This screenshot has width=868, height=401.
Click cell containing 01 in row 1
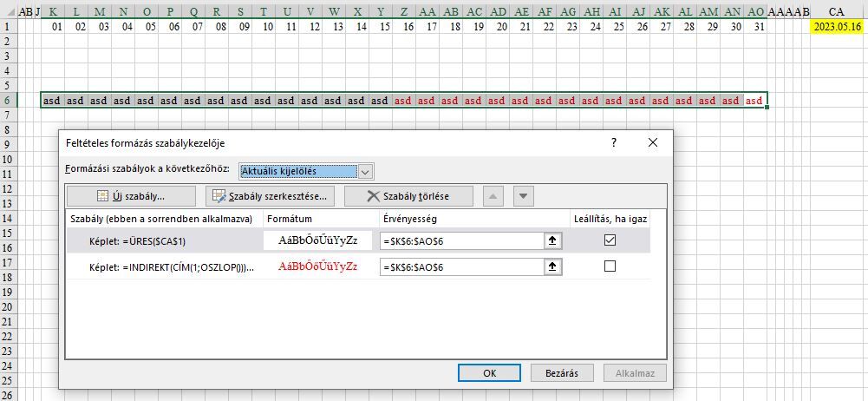pos(53,27)
